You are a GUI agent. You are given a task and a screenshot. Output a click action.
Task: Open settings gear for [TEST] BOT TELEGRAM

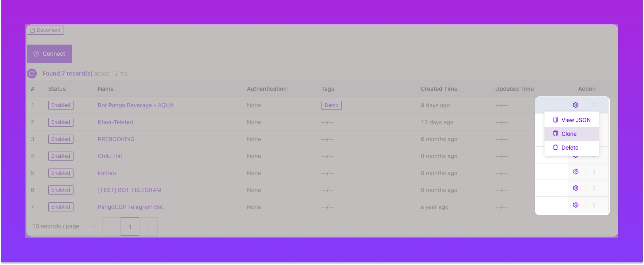coord(576,188)
